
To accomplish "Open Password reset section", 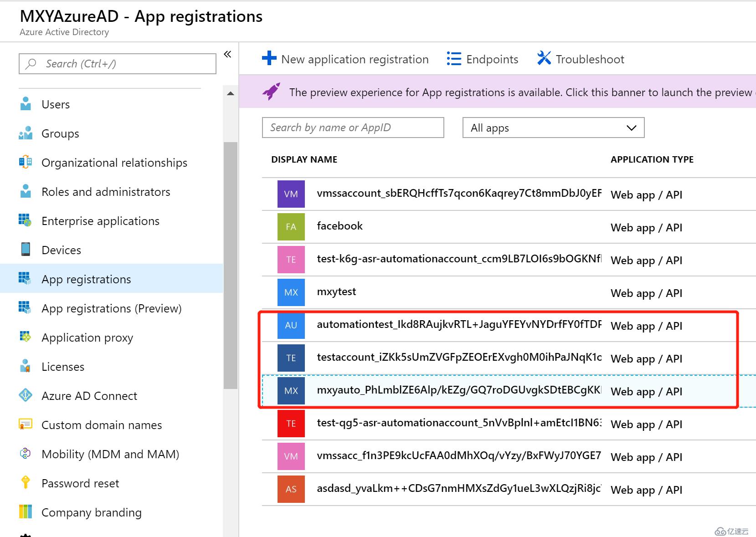I will click(x=112, y=483).
